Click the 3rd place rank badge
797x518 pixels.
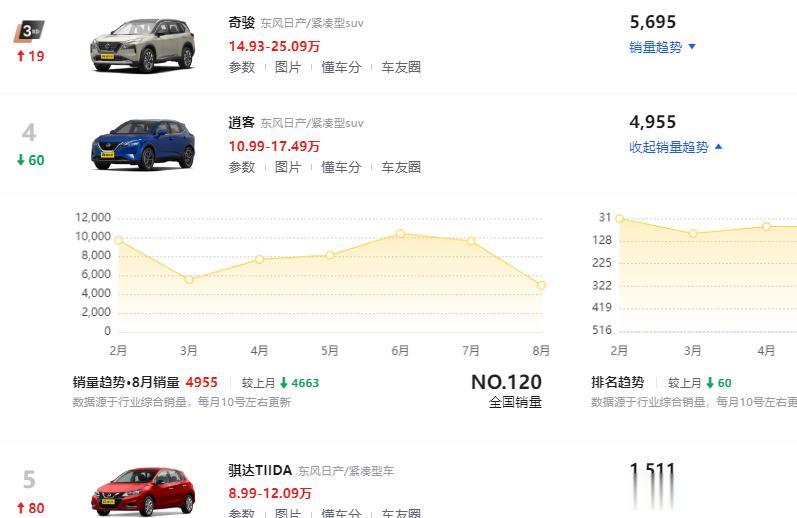click(x=29, y=31)
